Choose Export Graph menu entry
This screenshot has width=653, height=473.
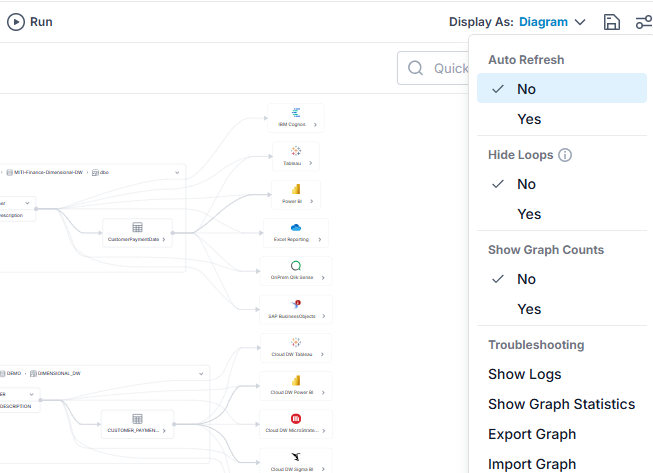(x=532, y=434)
